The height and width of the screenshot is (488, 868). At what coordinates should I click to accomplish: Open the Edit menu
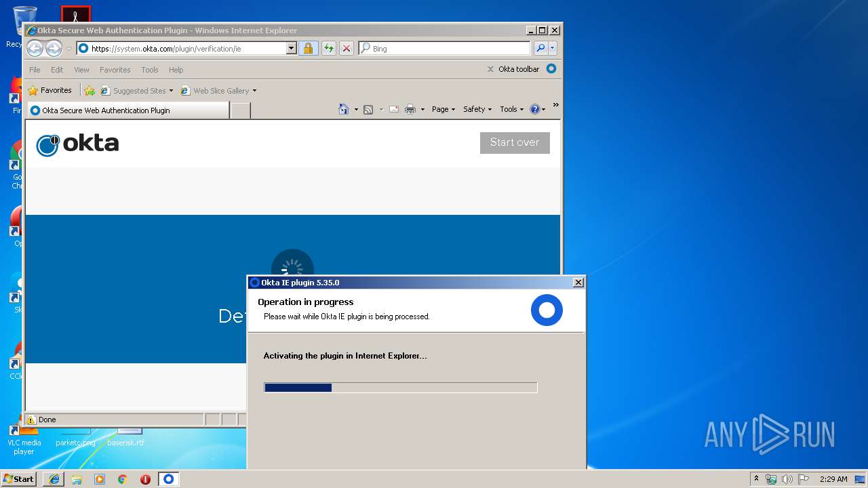tap(57, 70)
